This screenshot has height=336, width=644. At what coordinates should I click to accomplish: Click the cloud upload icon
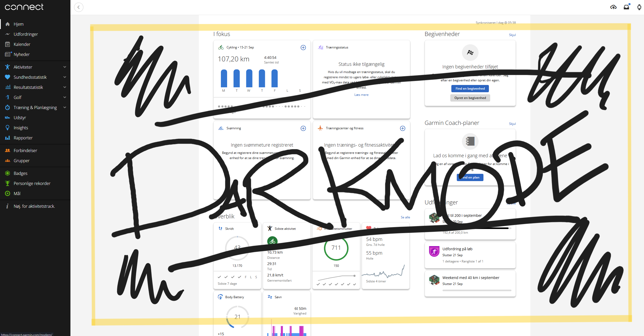[613, 7]
